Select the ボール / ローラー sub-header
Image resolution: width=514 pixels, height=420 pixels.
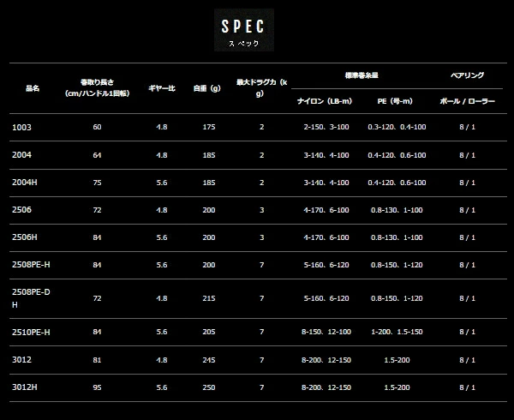click(467, 100)
